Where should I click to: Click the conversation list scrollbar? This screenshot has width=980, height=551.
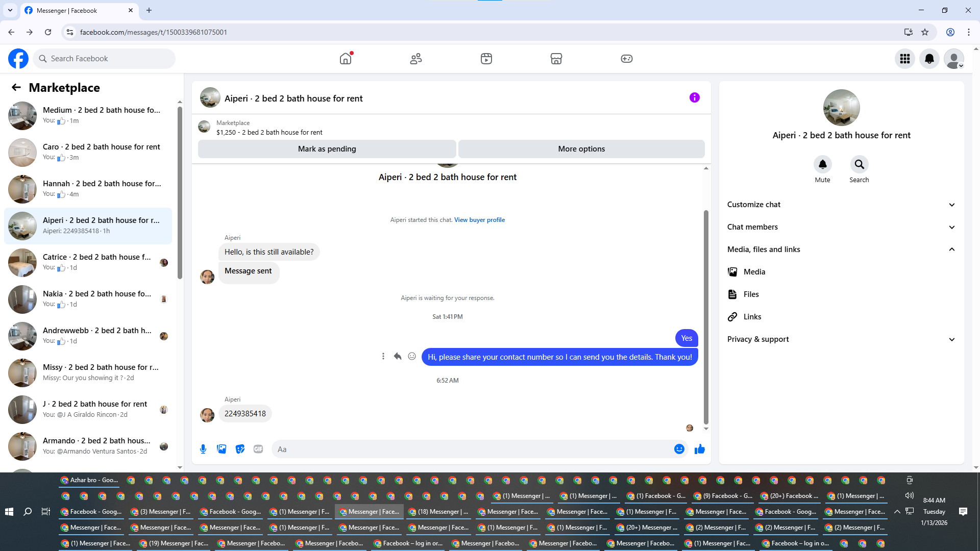[x=180, y=194]
